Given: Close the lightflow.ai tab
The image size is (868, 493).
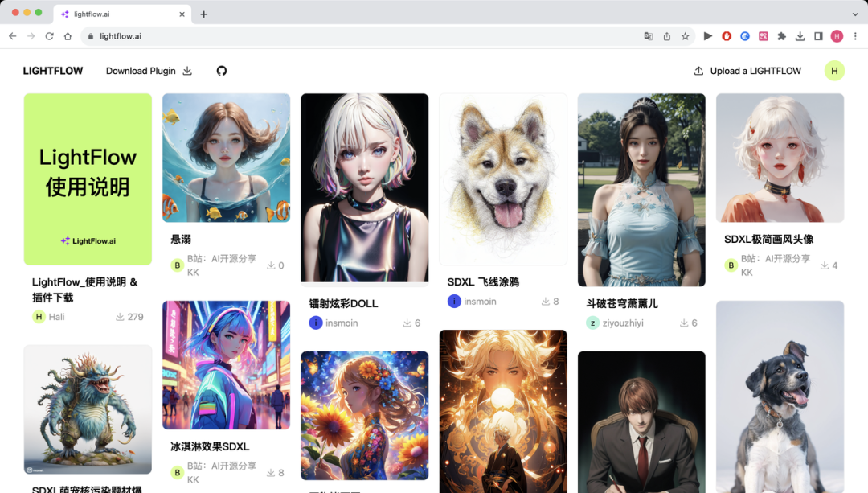Looking at the screenshot, I should click(x=182, y=14).
